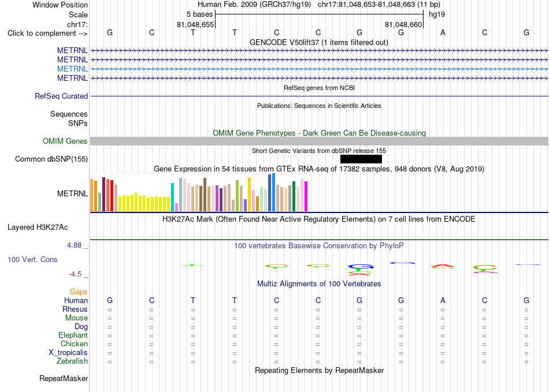549x392 pixels.
Task: Click the dark green GTEx expression bar
Action: tap(294, 196)
